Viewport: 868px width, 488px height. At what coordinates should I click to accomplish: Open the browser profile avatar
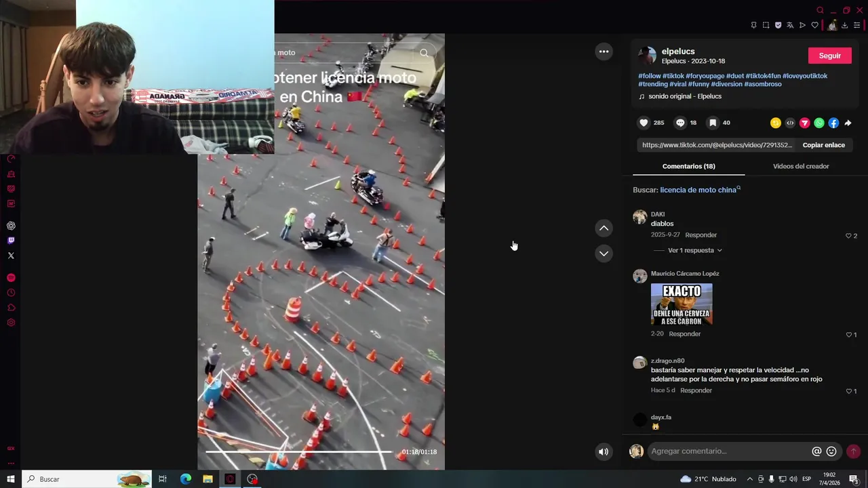[832, 25]
